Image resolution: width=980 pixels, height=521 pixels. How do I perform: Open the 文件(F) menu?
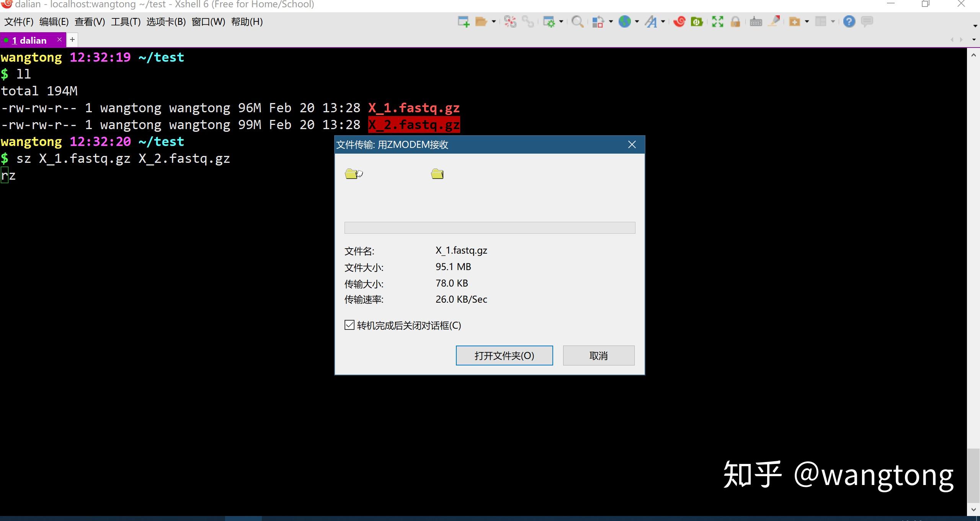pyautogui.click(x=19, y=22)
